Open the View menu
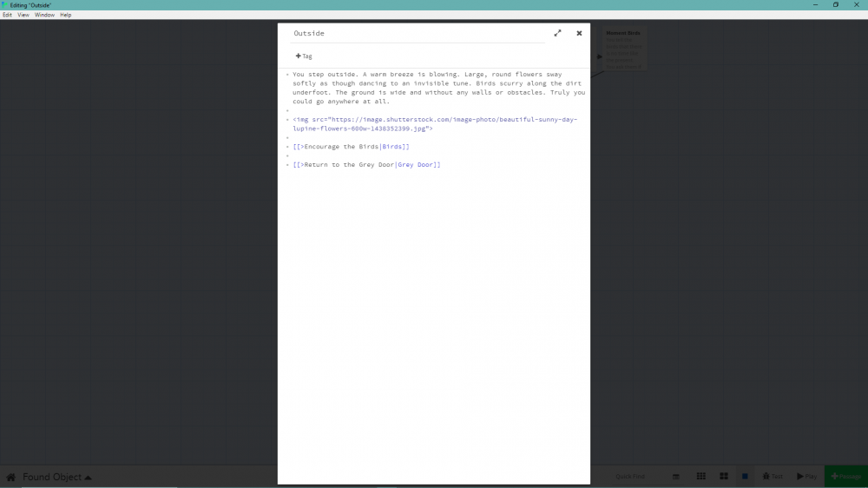 click(x=23, y=15)
